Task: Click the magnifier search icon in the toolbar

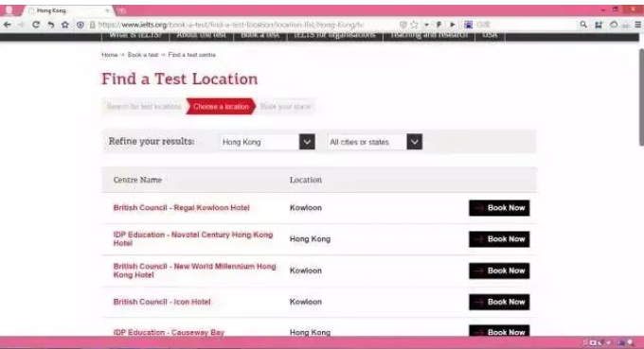Action: coord(583,25)
